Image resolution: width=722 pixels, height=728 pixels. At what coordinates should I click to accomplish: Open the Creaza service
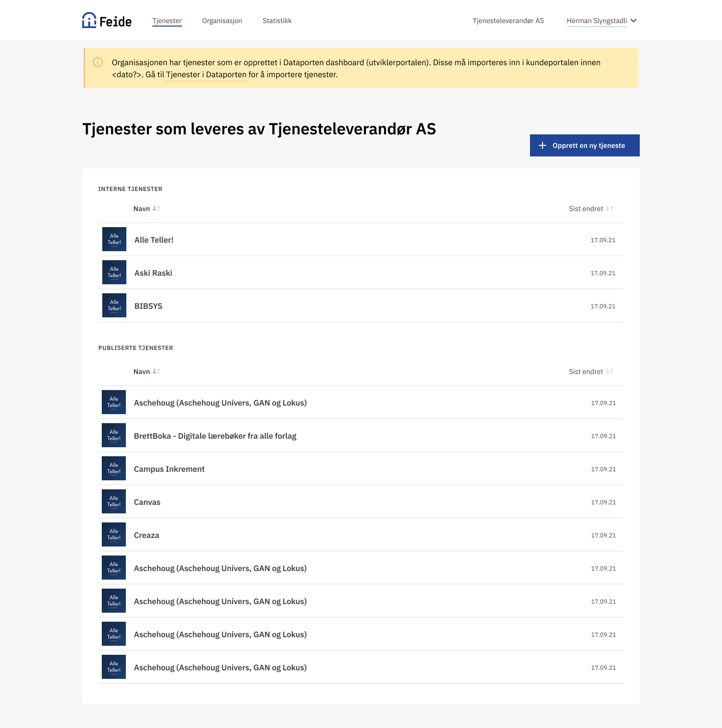coord(146,535)
